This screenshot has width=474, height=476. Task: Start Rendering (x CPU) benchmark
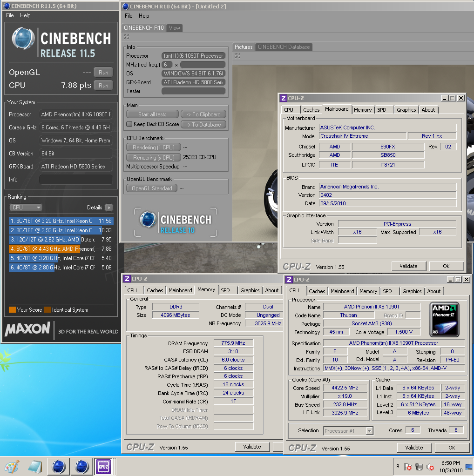coord(154,158)
